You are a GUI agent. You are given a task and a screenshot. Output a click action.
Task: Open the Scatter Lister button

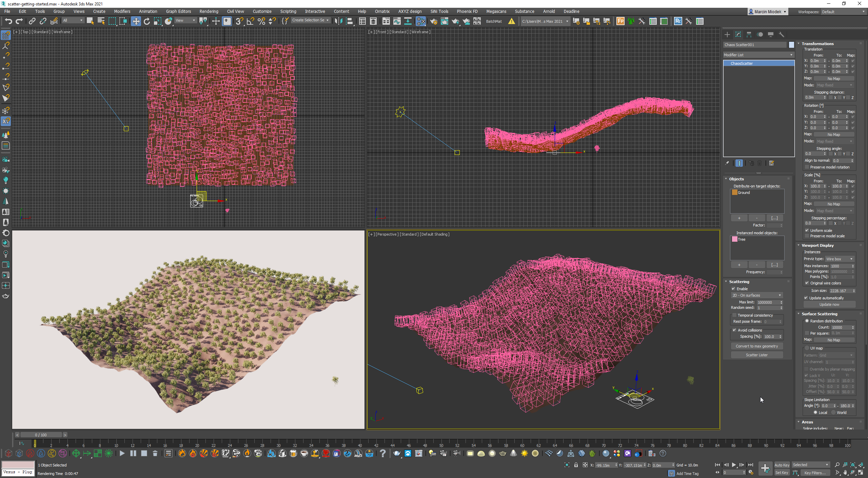(x=757, y=355)
